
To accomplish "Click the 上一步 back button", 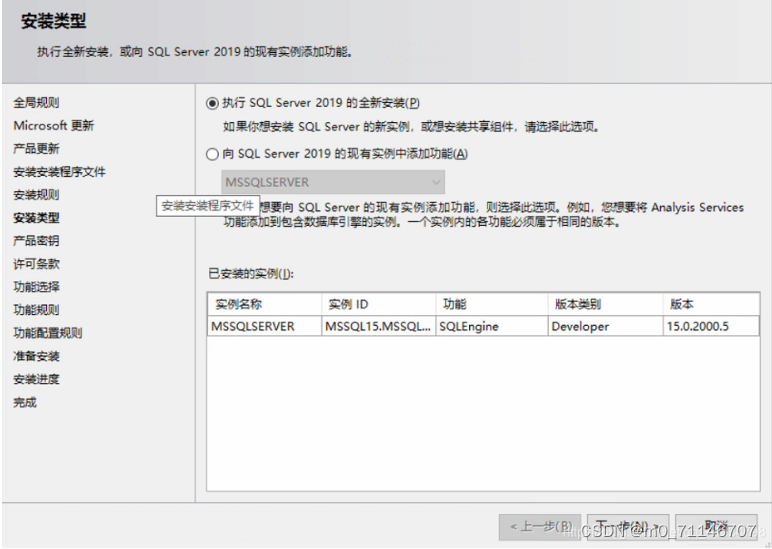I will (x=540, y=527).
